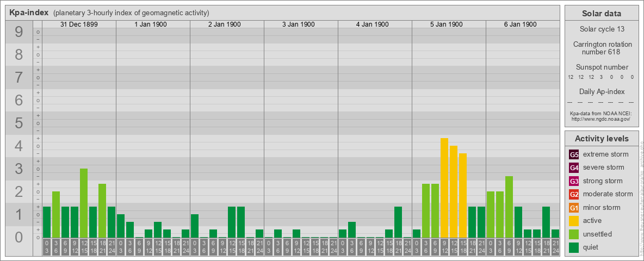Click the 'unsettled' legend label
644x261 pixels.
click(x=598, y=234)
